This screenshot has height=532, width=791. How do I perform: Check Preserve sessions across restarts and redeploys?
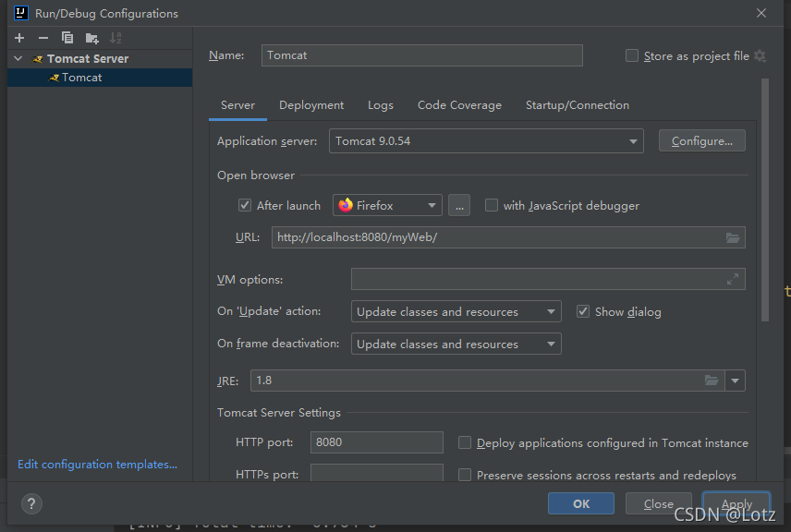tap(465, 475)
